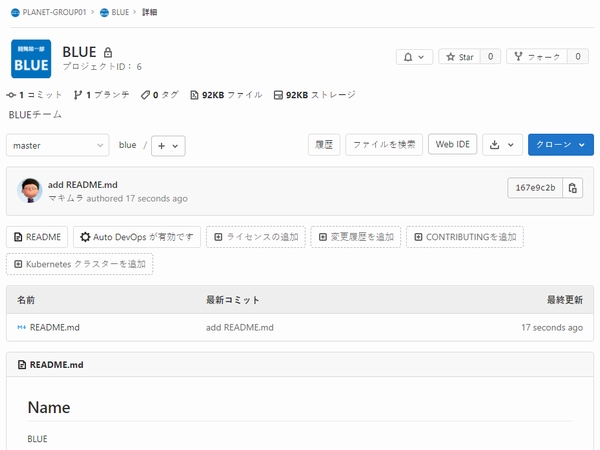The width and height of the screenshot is (600, 450).
Task: Open the master branch selector
Action: pyautogui.click(x=58, y=145)
